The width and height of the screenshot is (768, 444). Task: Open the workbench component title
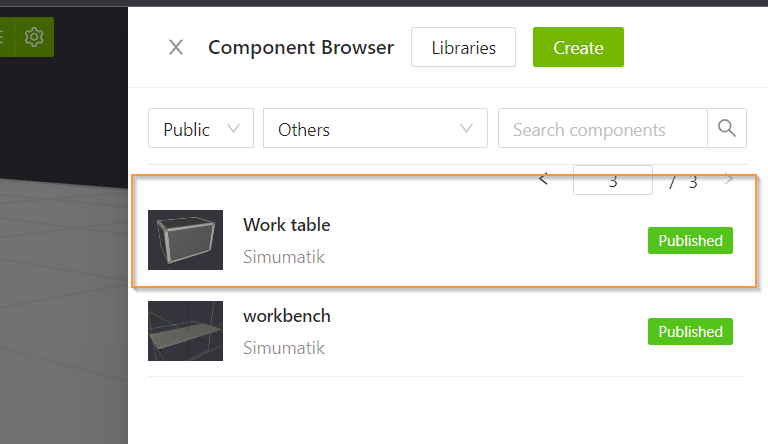(287, 316)
